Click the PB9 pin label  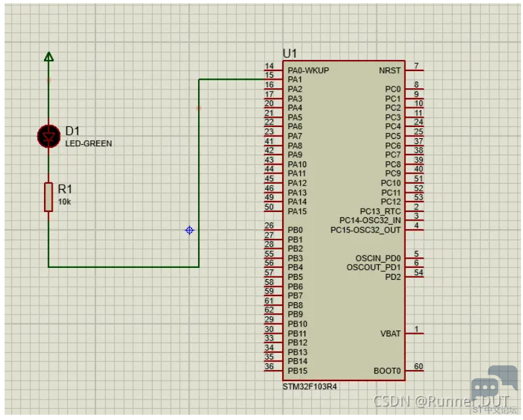[295, 315]
